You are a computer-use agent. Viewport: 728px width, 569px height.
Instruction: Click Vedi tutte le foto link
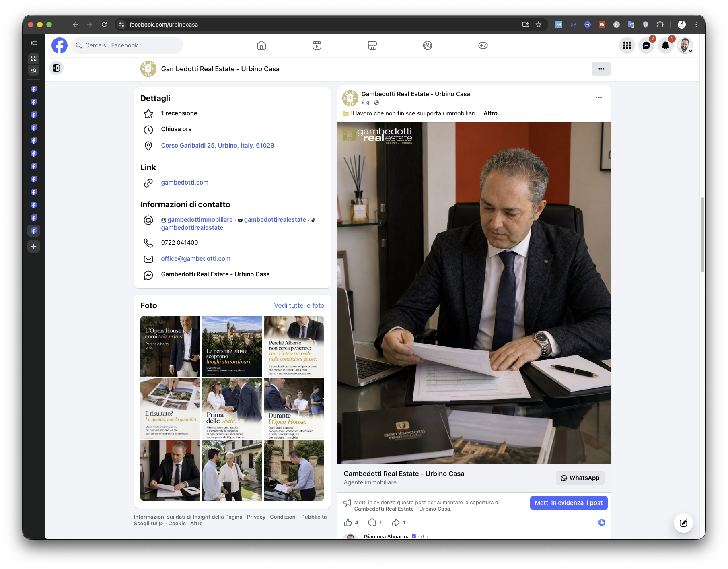click(x=299, y=305)
